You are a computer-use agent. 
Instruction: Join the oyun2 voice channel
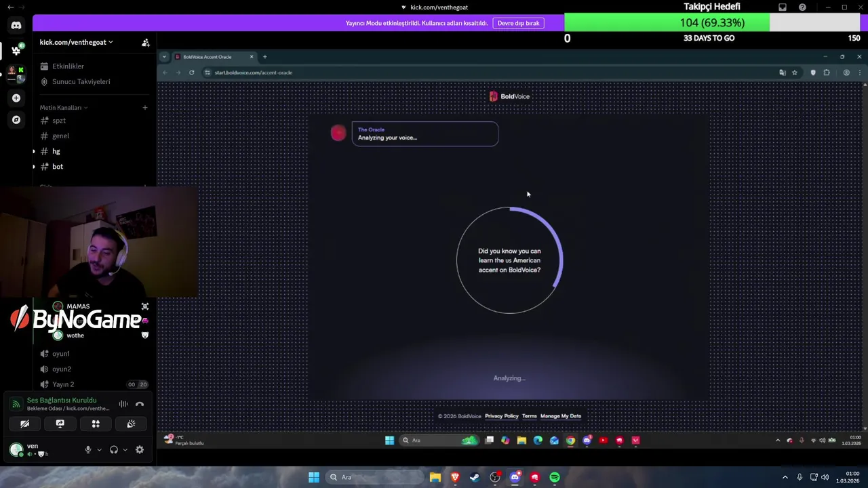pyautogui.click(x=62, y=369)
